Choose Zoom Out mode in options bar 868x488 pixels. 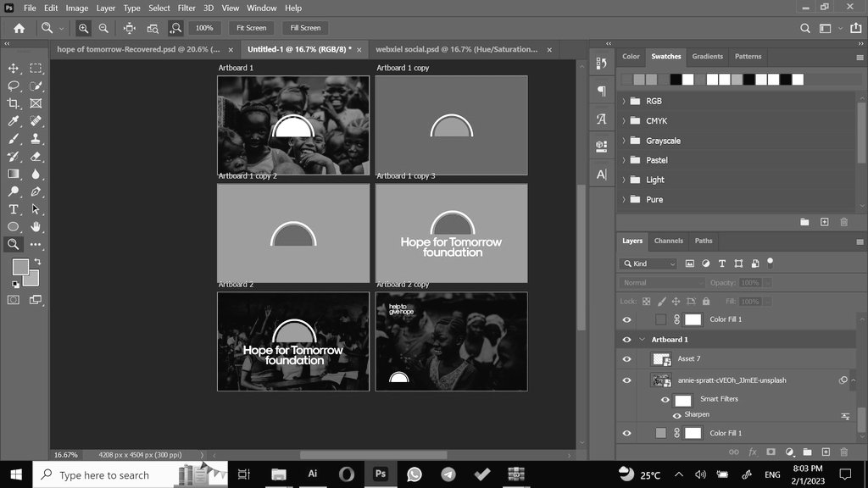pyautogui.click(x=103, y=28)
